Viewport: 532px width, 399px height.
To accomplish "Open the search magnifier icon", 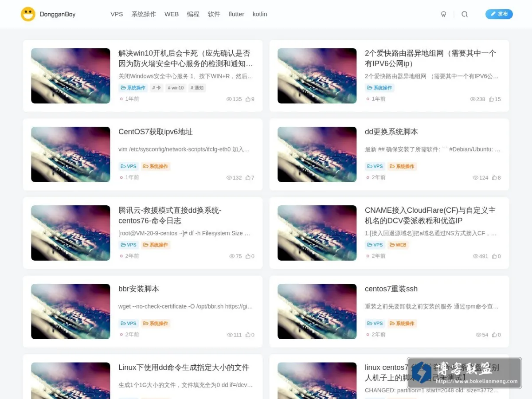I will point(465,14).
